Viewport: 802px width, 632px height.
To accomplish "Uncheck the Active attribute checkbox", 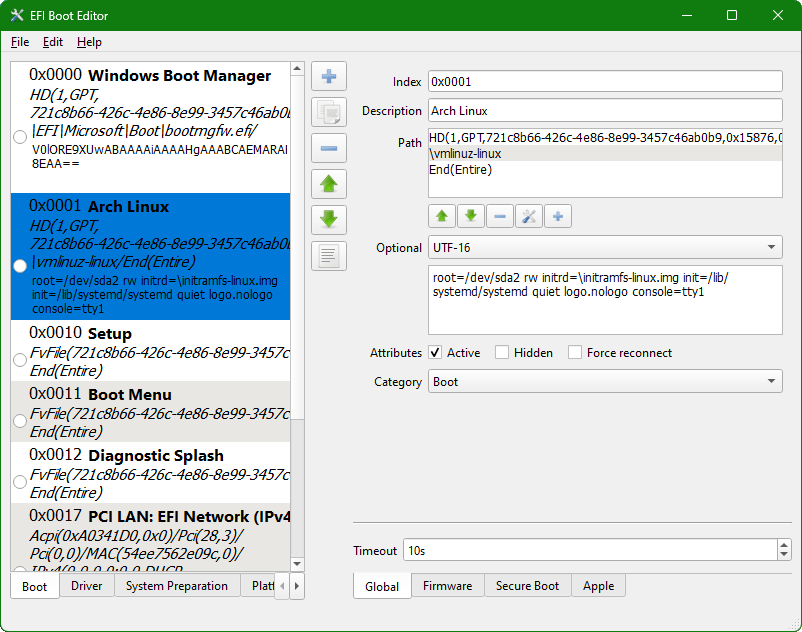I will 435,352.
